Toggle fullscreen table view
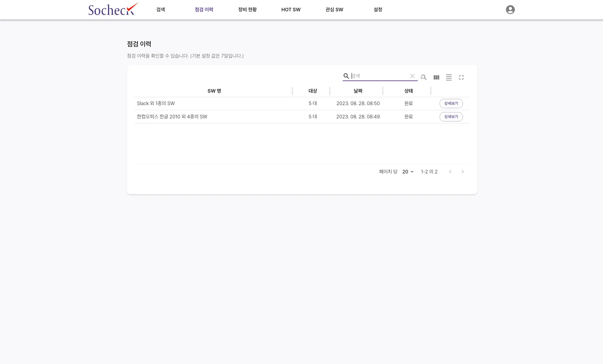The height and width of the screenshot is (364, 603). pos(461,77)
